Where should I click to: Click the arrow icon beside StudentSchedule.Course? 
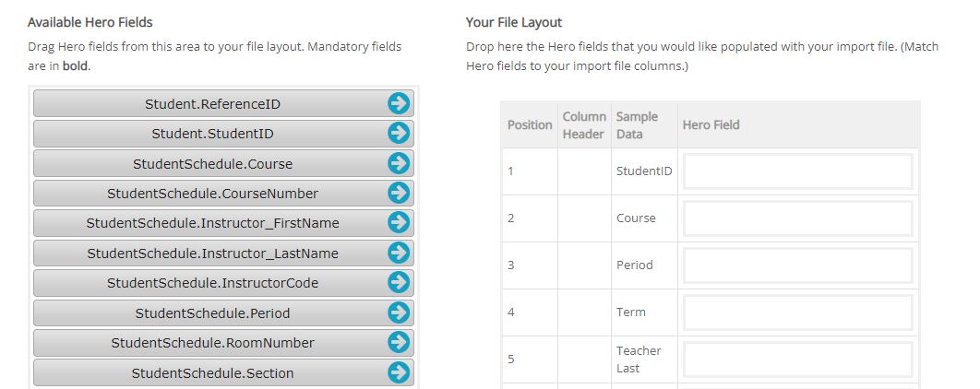[399, 164]
